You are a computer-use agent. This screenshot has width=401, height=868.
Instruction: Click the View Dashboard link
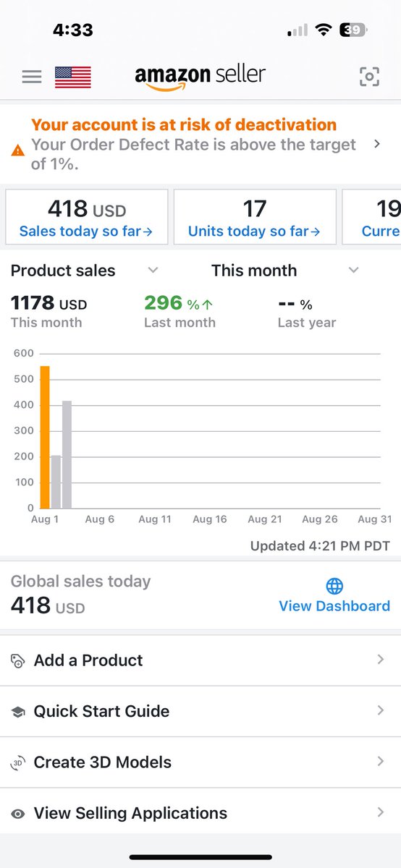tap(334, 606)
